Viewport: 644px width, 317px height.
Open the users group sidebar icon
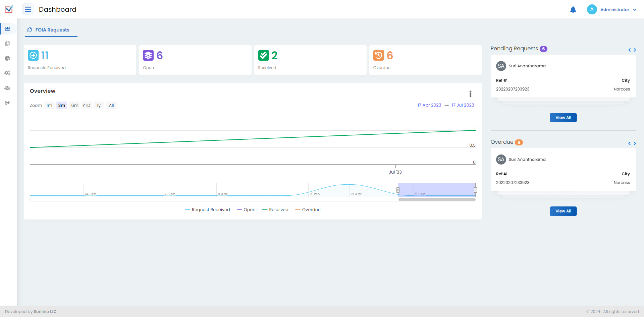[x=7, y=88]
